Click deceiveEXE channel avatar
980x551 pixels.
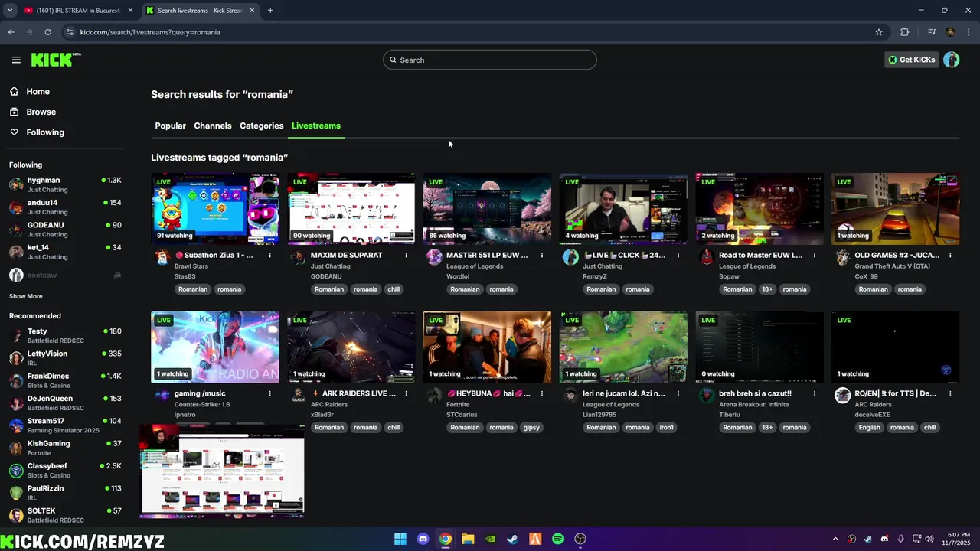[x=842, y=395]
